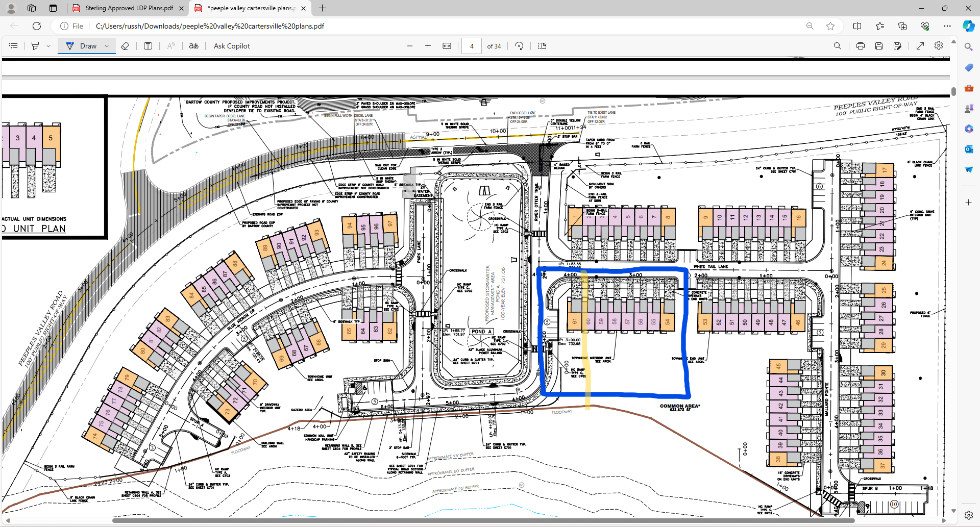This screenshot has width=980, height=527.
Task: Select the peeple valley cartersville plans tab
Action: [251, 8]
